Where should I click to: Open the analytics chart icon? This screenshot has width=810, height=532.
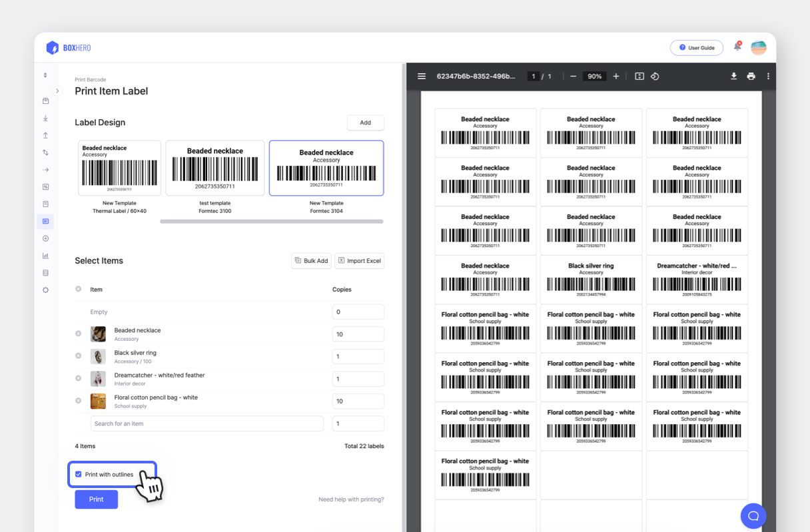tap(45, 255)
